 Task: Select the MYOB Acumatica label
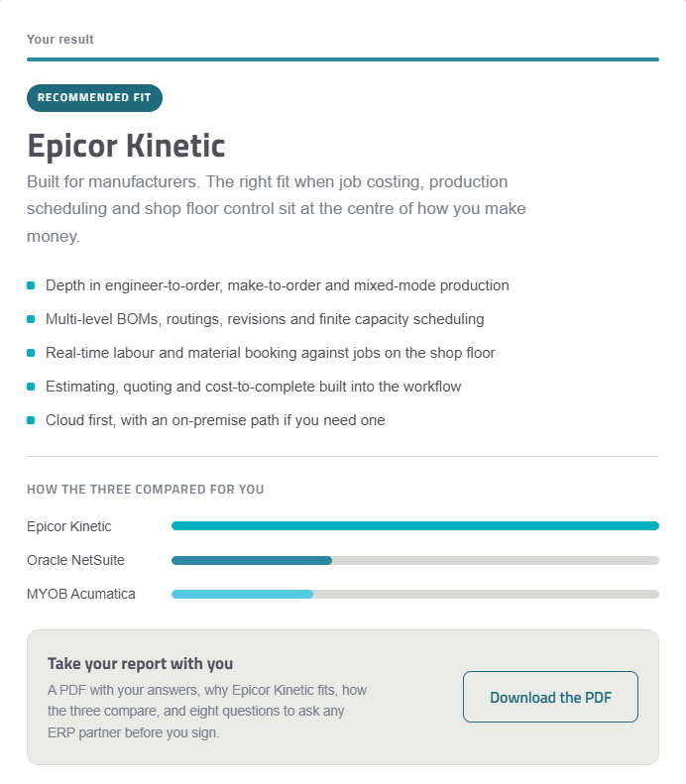click(x=81, y=594)
